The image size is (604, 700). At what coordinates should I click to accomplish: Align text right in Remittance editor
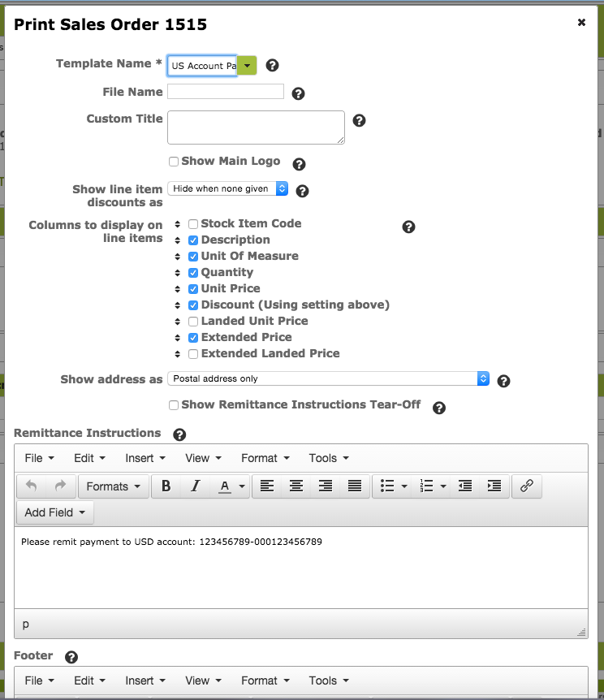[326, 486]
